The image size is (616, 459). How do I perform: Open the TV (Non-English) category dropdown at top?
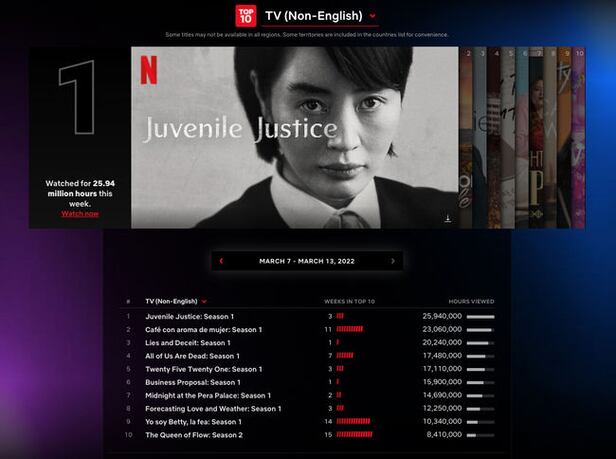[372, 16]
